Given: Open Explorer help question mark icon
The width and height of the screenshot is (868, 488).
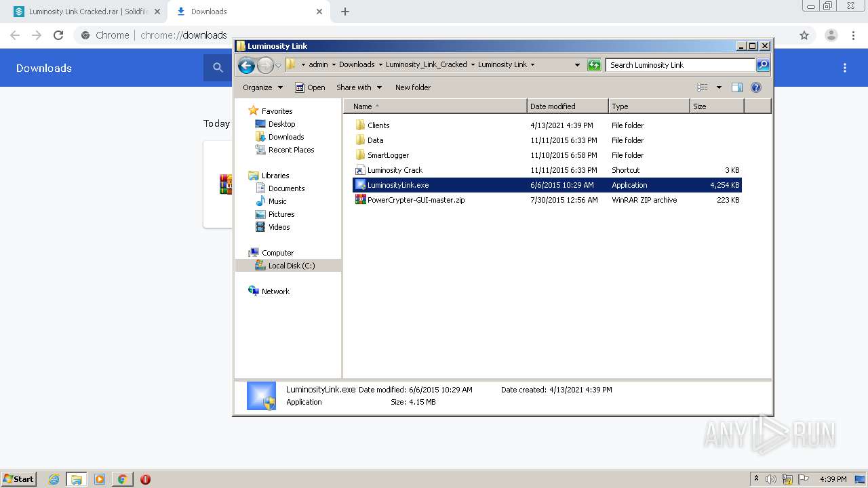Looking at the screenshot, I should [x=756, y=87].
